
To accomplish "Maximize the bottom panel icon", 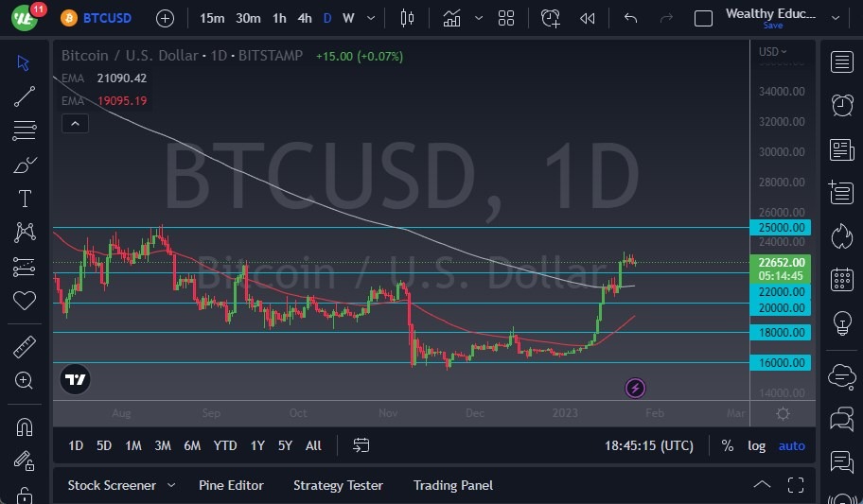I will pyautogui.click(x=796, y=485).
